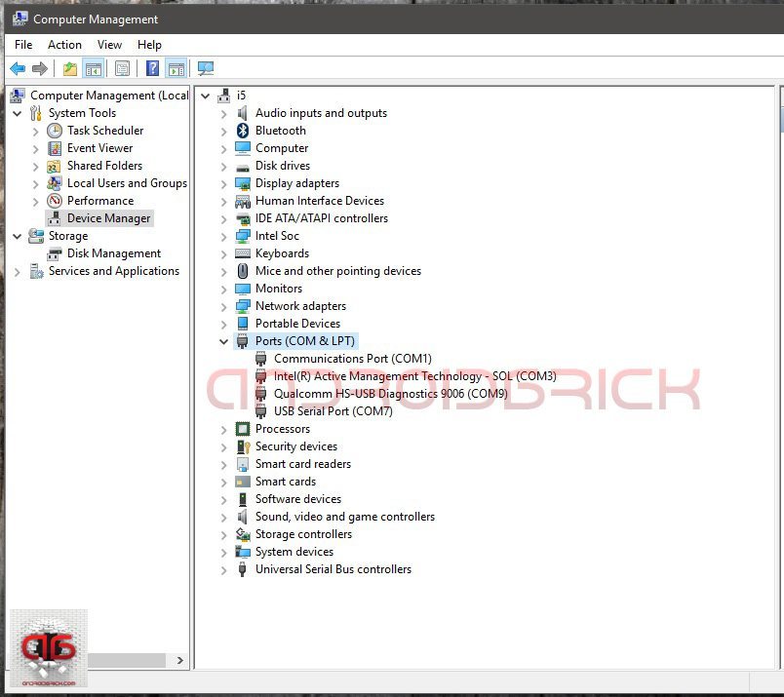The width and height of the screenshot is (784, 697).
Task: Click the Bluetooth device category icon
Action: [x=243, y=131]
